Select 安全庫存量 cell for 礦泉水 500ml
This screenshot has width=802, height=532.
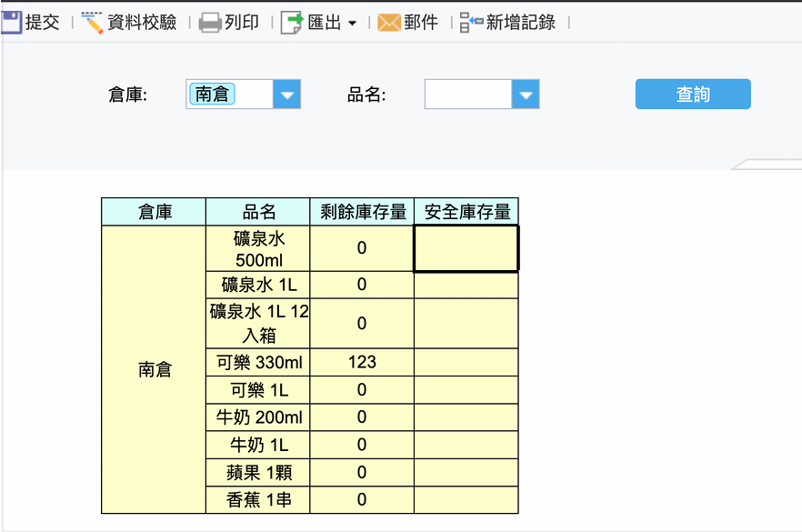tap(466, 248)
